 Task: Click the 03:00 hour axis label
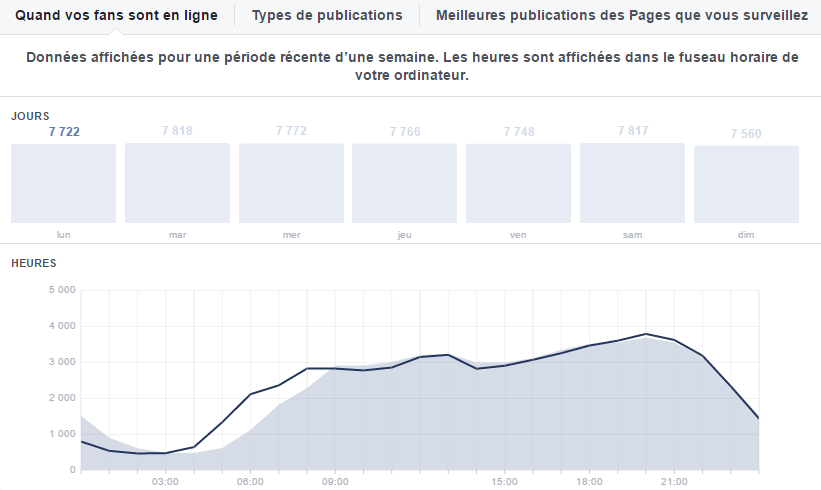point(165,482)
